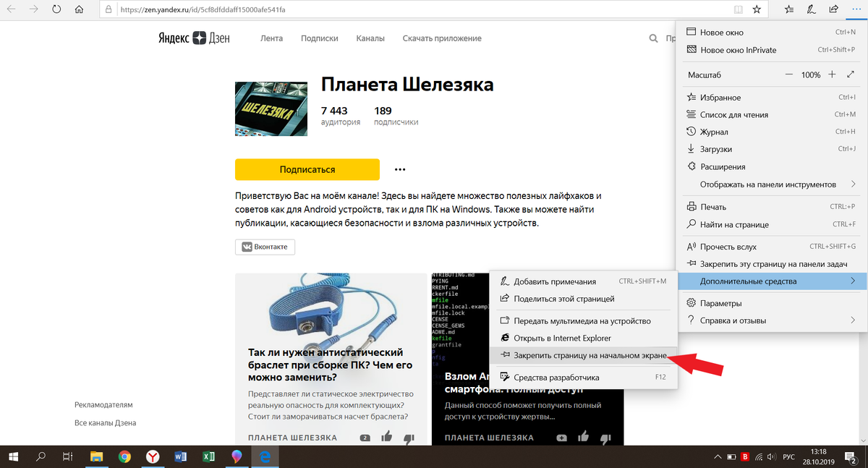Choose 'Передать мультимедиа на устройство'
This screenshot has width=868, height=468.
click(583, 320)
